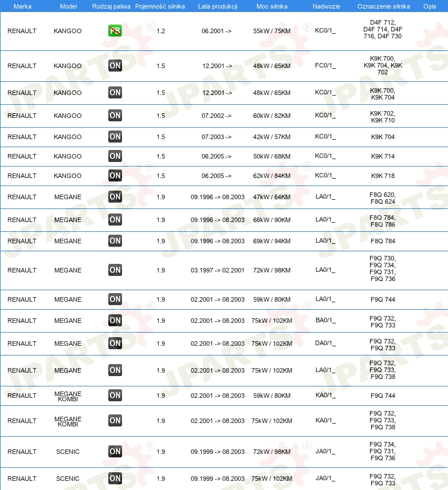Click the 42kW / 57KM power cell

[x=272, y=137]
